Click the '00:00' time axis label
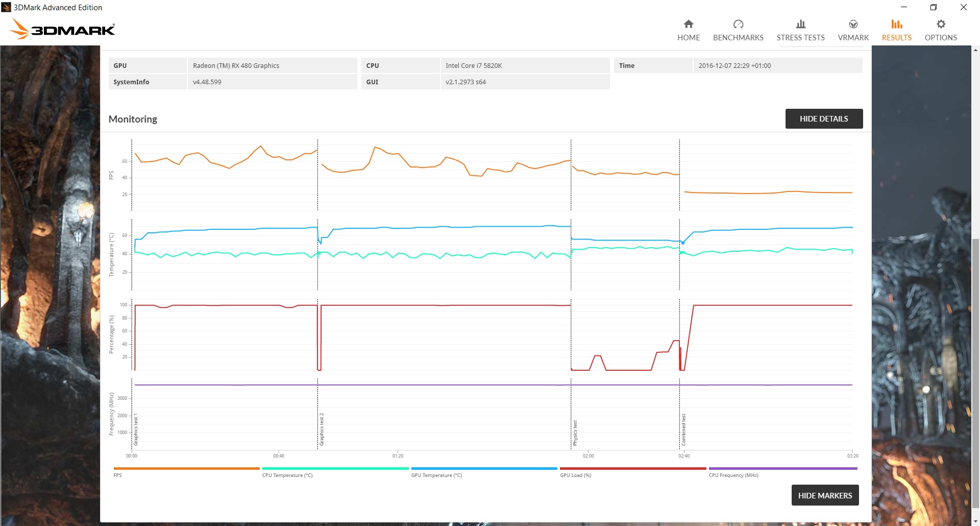This screenshot has width=980, height=526. [x=132, y=456]
